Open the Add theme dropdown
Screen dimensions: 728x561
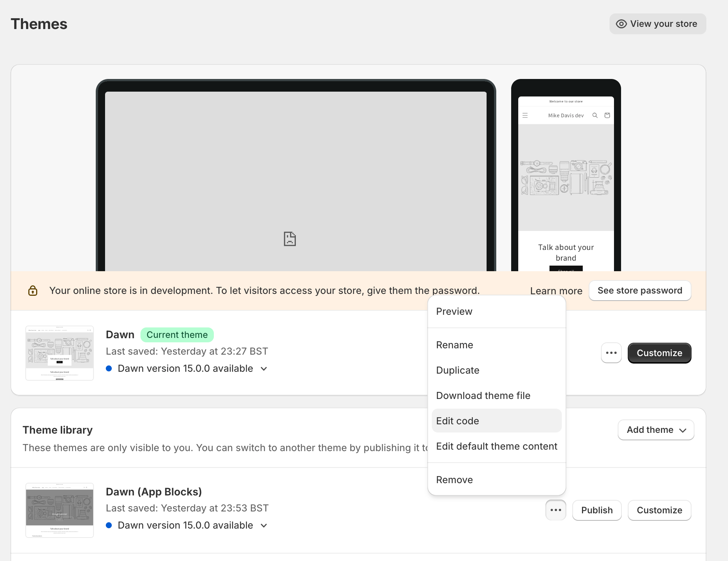pos(656,430)
